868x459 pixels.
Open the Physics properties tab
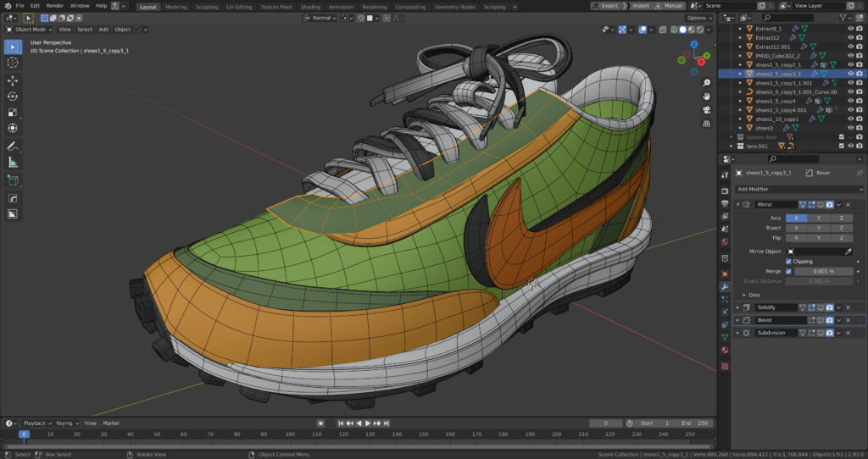[x=725, y=312]
